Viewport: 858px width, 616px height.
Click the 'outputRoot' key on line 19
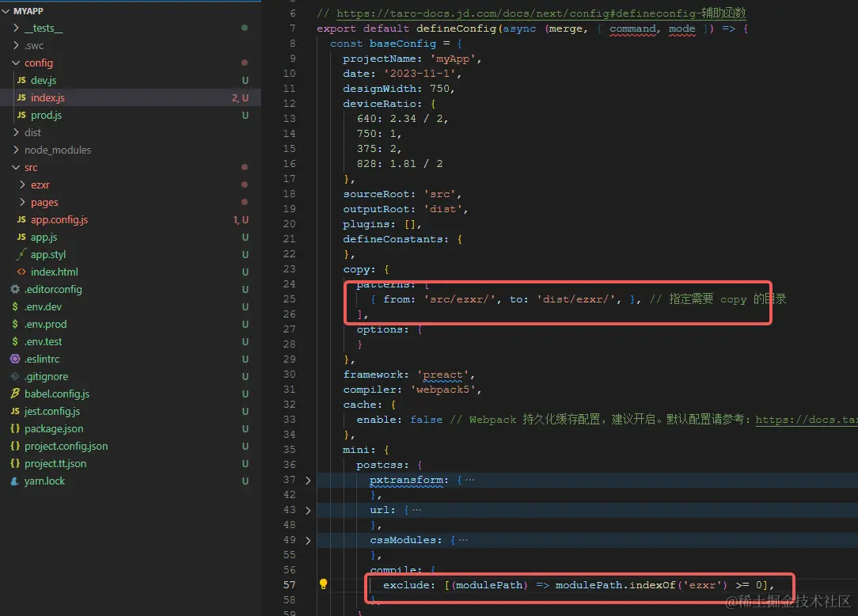[x=376, y=208]
